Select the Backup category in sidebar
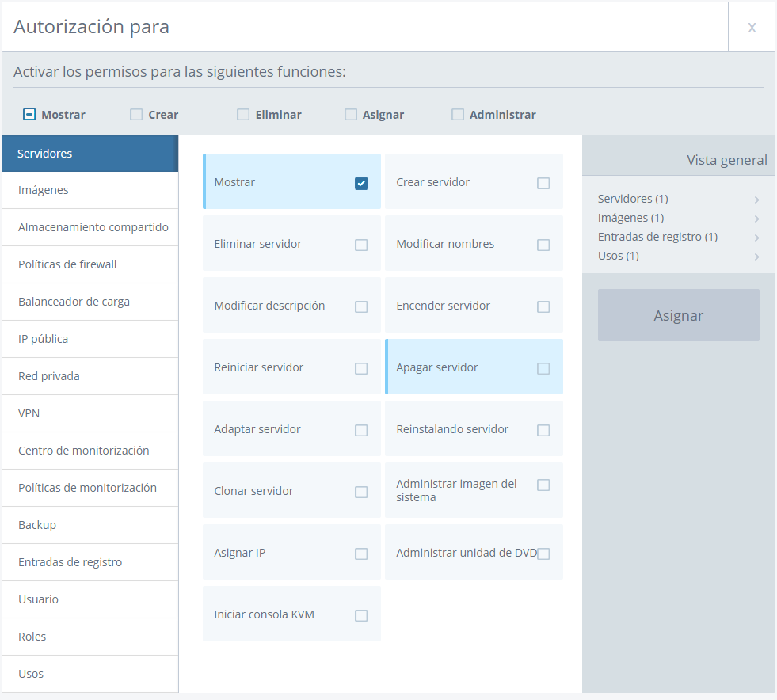The height and width of the screenshot is (700, 777). pyautogui.click(x=90, y=525)
